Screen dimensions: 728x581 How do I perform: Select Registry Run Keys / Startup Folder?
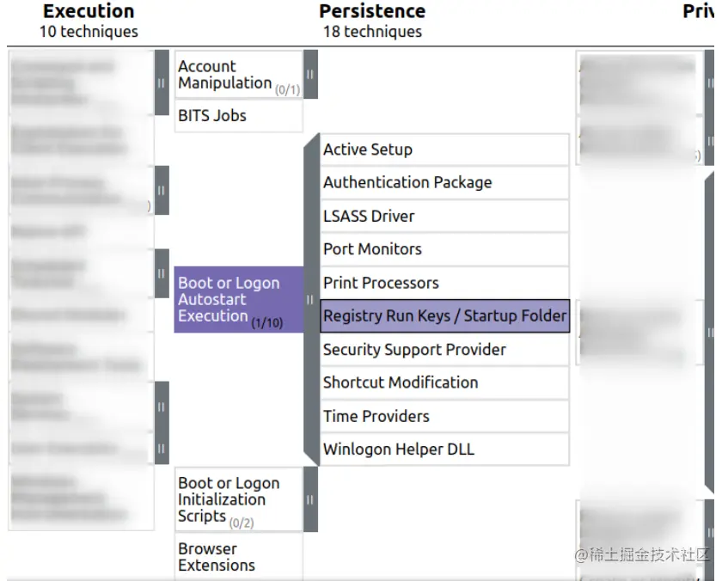click(x=444, y=315)
